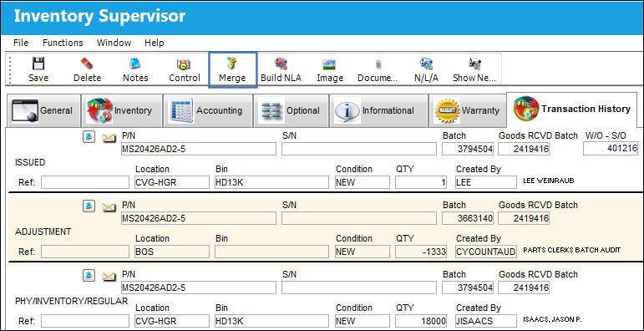Image resolution: width=644 pixels, height=331 pixels.
Task: Click the Delete eraser icon
Action: (87, 64)
